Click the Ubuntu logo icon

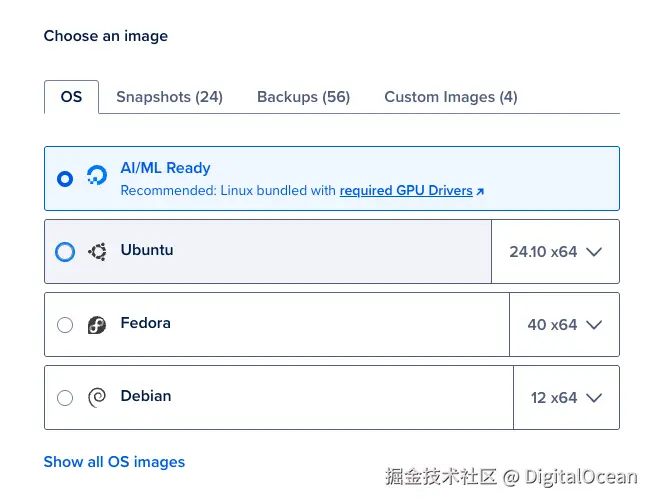pos(97,252)
